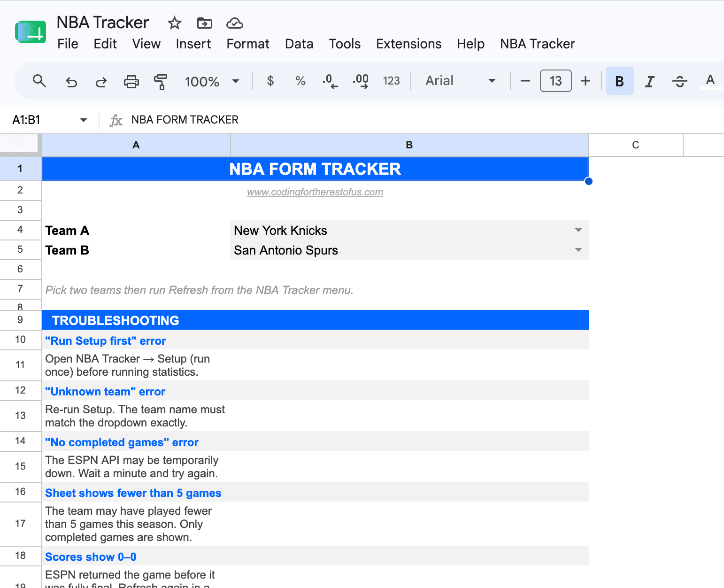Increase decimal places
724x588 pixels.
coord(361,81)
